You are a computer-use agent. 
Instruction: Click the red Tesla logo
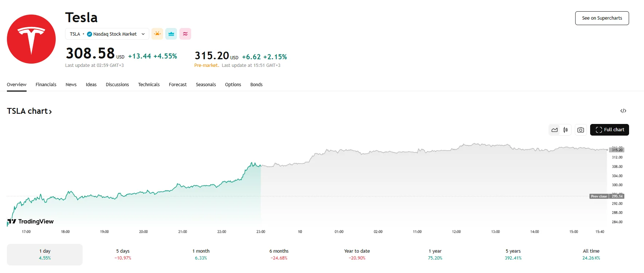tap(31, 39)
